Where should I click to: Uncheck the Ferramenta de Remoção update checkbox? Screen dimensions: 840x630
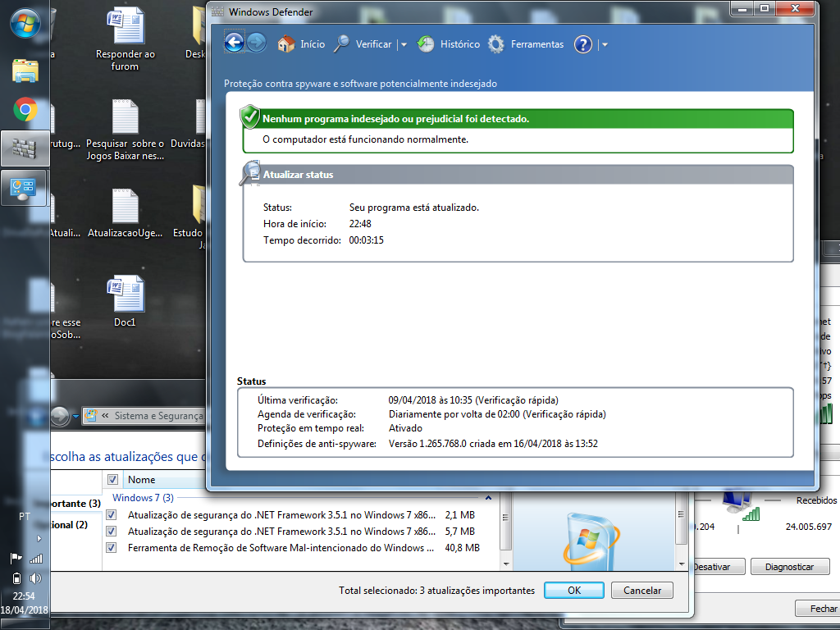[x=112, y=547]
